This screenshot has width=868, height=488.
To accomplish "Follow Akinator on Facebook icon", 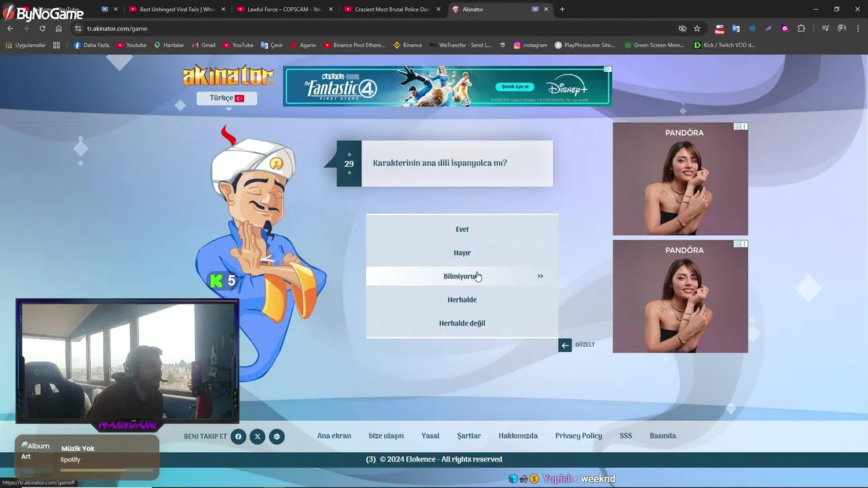I will (238, 436).
